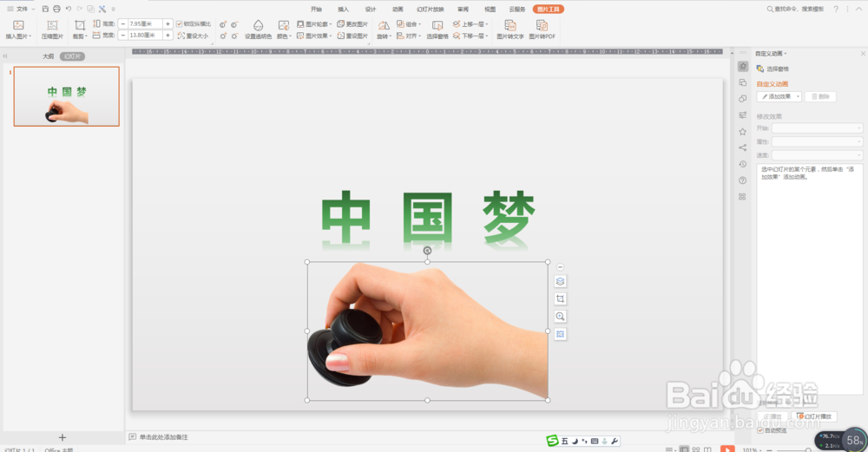Click the 高度 height input field
This screenshot has height=452, width=868.
click(145, 23)
